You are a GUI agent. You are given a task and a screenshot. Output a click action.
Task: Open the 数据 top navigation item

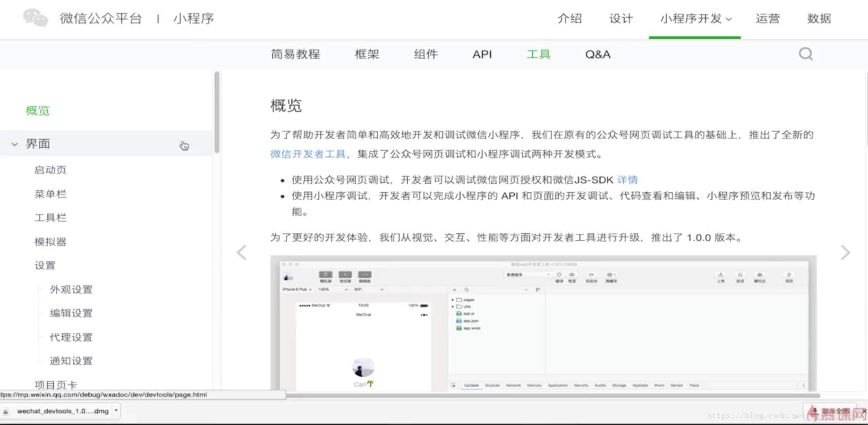click(819, 18)
